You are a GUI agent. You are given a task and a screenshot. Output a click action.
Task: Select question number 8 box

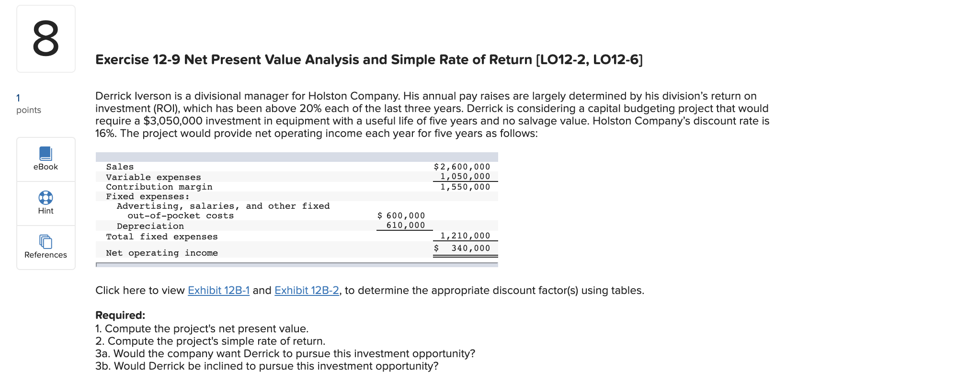(46, 39)
